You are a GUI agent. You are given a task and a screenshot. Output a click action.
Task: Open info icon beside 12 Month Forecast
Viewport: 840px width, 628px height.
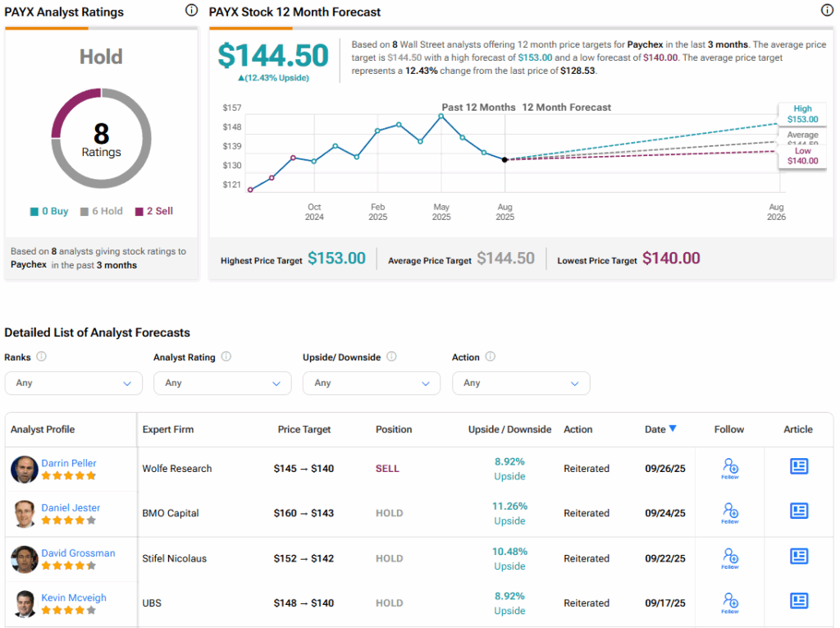click(827, 10)
